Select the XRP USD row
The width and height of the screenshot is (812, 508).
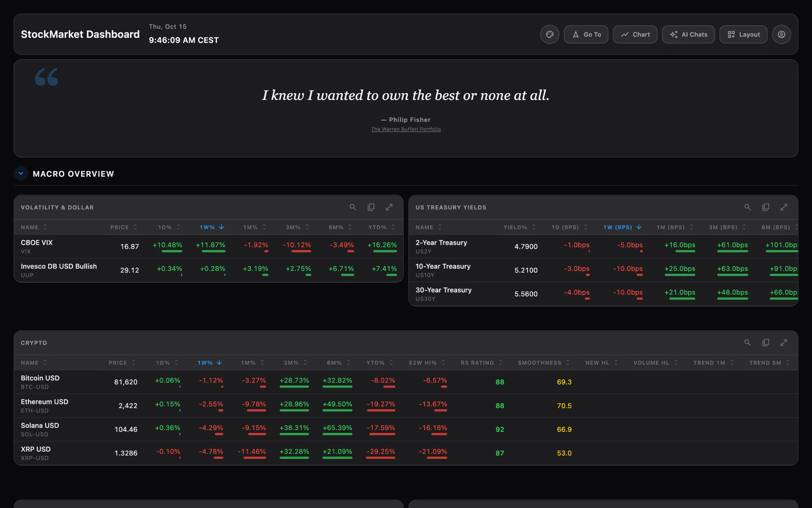406,453
